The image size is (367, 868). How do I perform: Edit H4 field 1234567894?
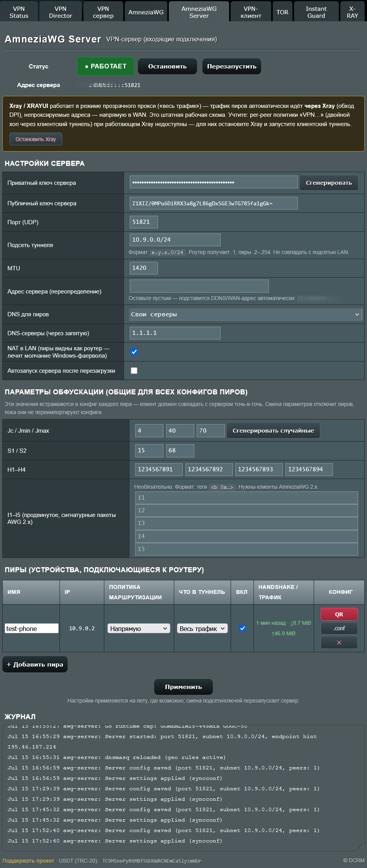pos(309,469)
